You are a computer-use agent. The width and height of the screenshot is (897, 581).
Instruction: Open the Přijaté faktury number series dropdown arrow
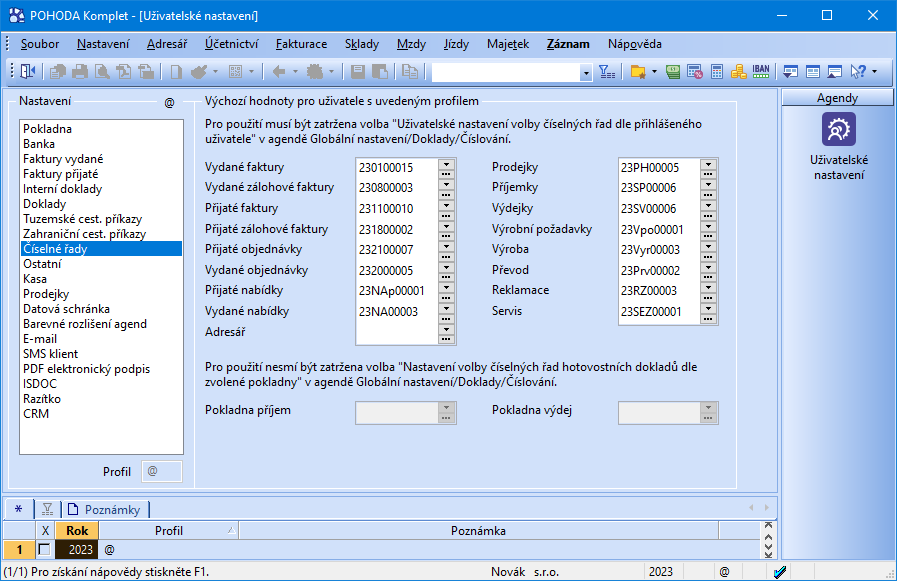(446, 205)
